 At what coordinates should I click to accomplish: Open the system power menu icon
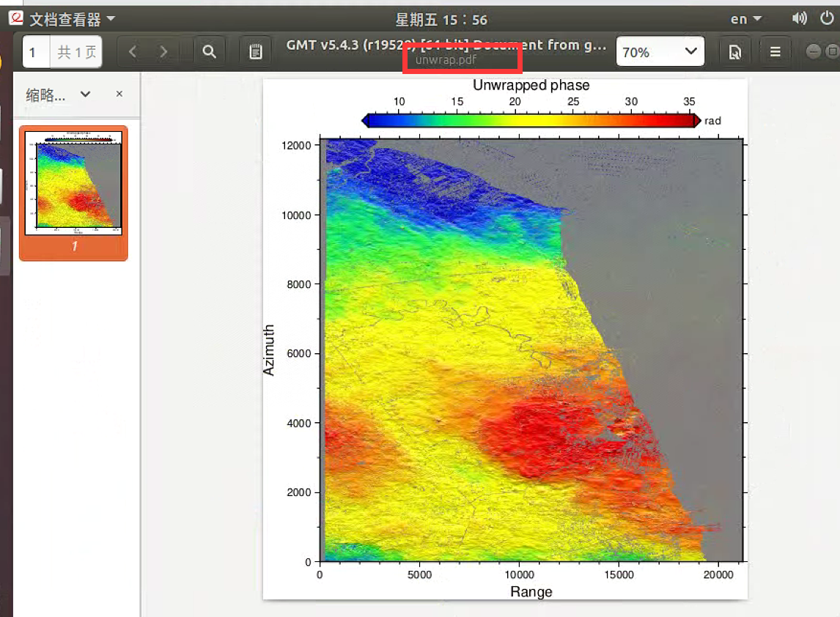tap(827, 18)
